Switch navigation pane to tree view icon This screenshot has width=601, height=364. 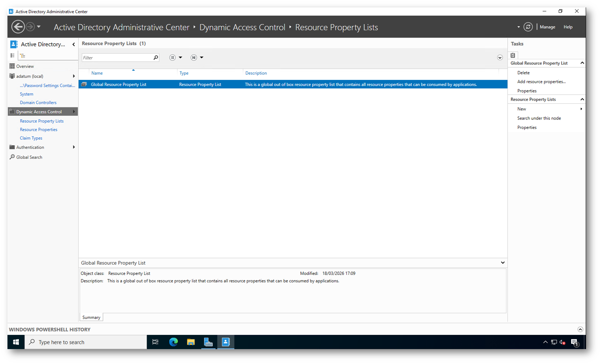pos(23,55)
